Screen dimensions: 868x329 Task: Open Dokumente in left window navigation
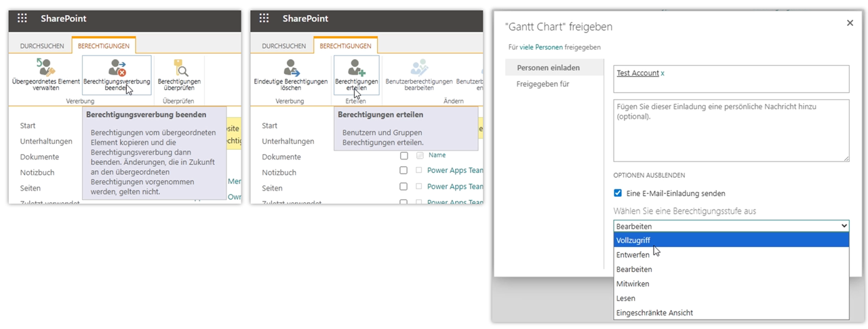point(39,157)
